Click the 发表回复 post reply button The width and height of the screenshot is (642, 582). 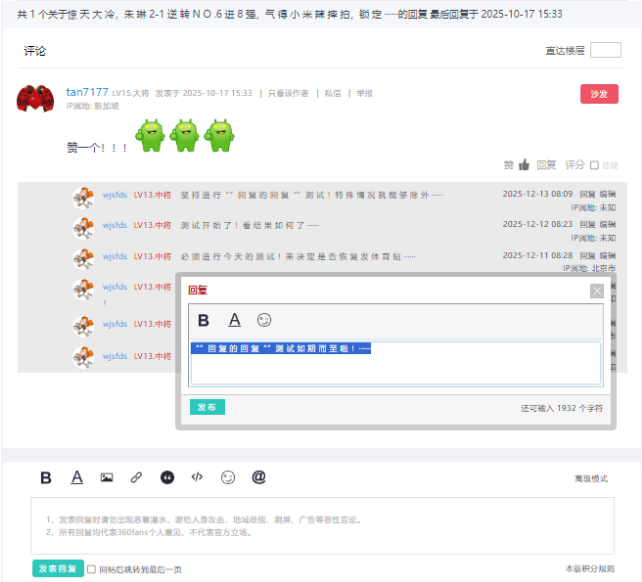[x=57, y=569]
